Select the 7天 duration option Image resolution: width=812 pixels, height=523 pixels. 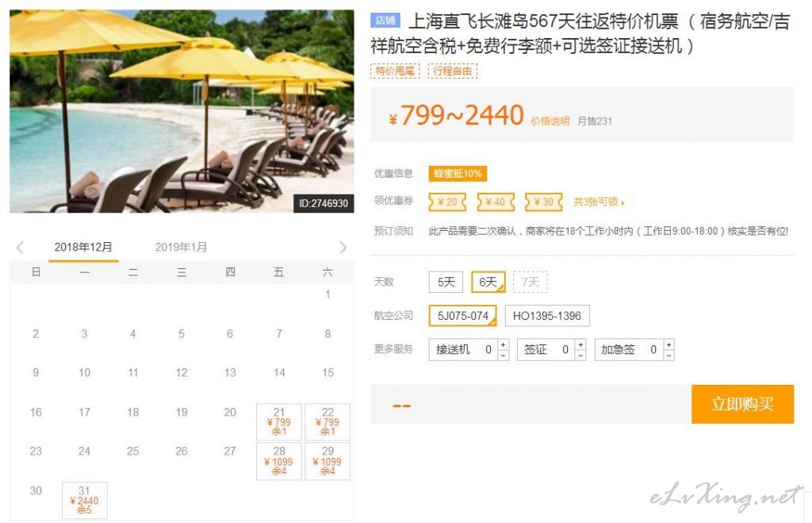(530, 282)
